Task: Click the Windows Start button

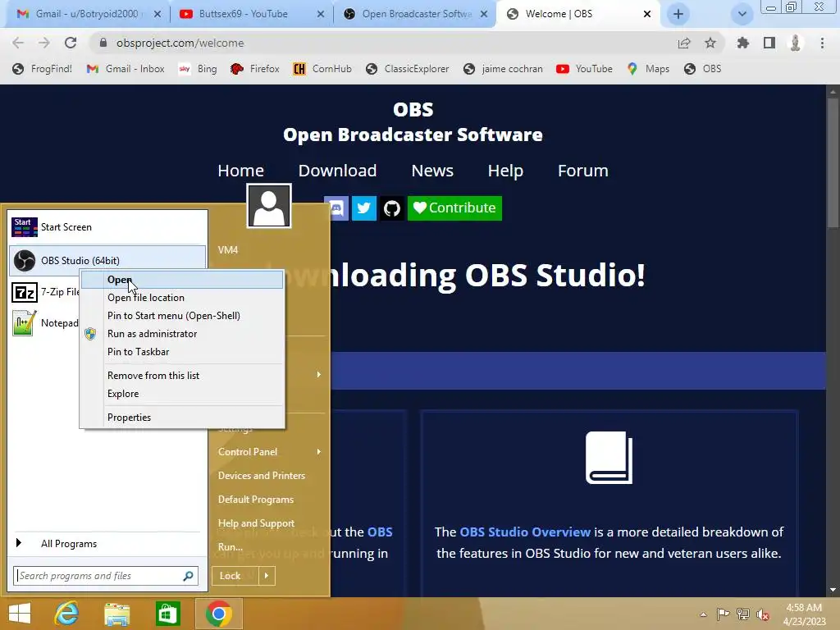Action: tap(20, 614)
